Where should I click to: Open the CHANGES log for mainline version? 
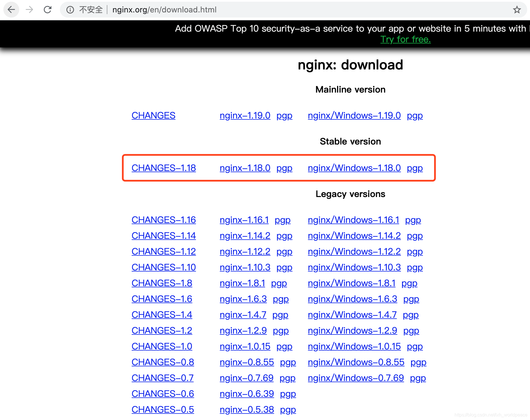(153, 115)
